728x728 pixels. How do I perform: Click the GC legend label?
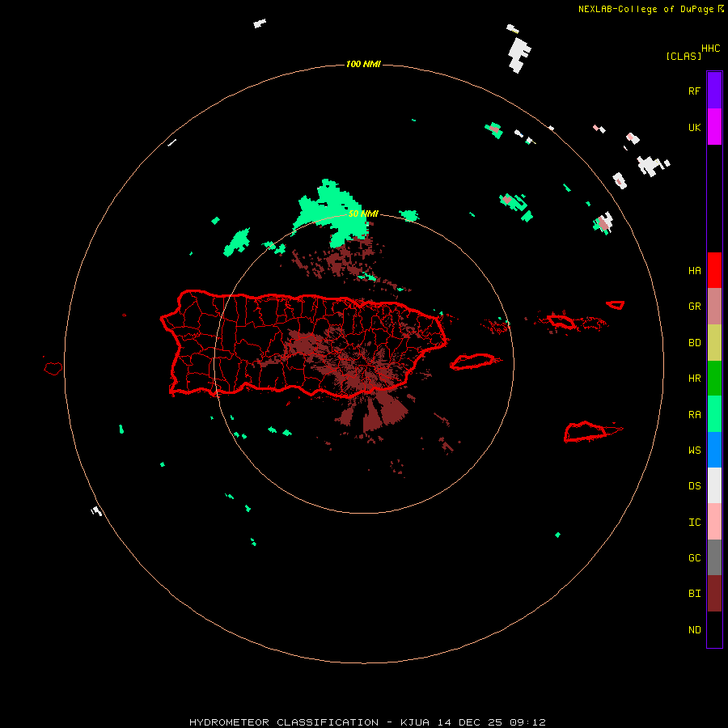[694, 558]
